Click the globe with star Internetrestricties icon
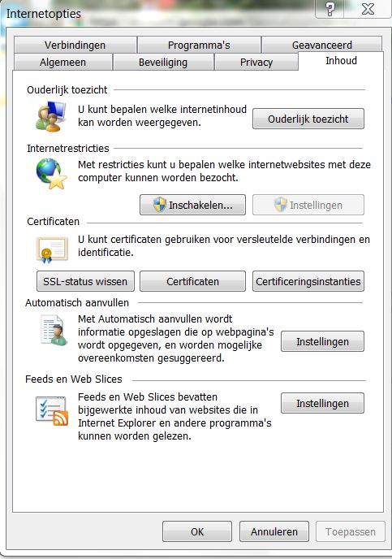 coord(52,174)
